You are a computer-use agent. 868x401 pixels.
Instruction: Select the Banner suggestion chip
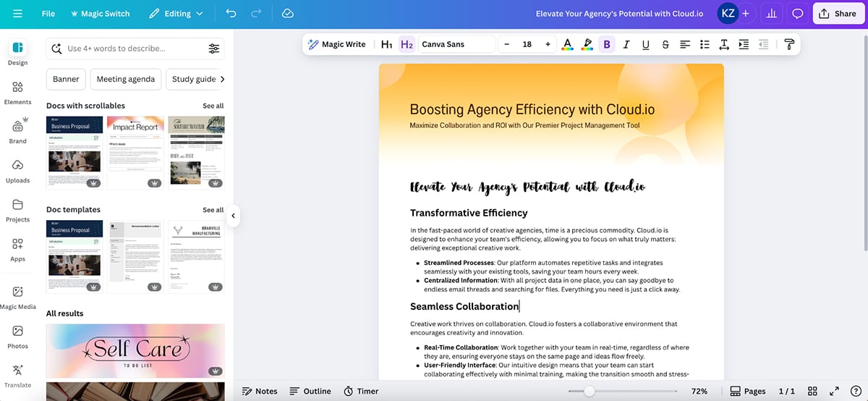click(66, 79)
